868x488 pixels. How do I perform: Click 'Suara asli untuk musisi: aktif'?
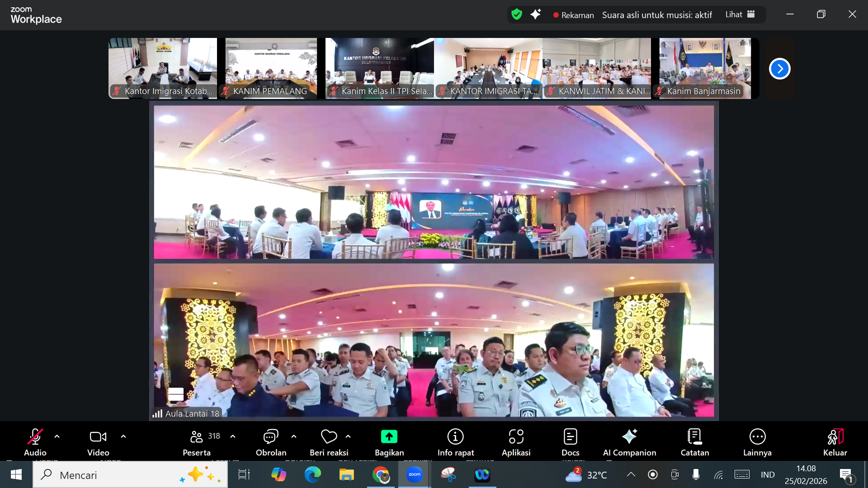(657, 15)
